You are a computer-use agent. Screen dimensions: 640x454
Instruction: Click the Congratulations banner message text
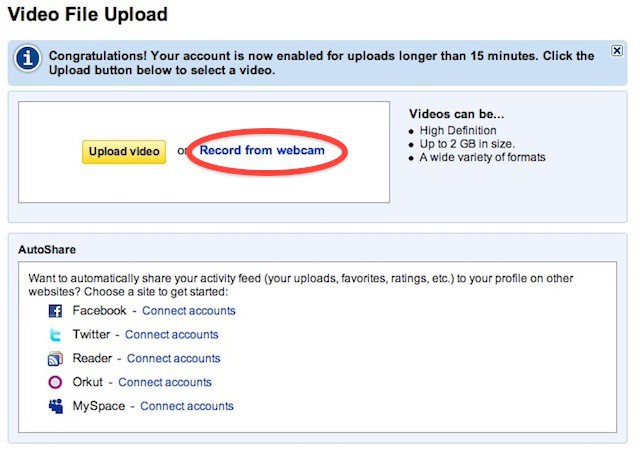click(x=321, y=63)
